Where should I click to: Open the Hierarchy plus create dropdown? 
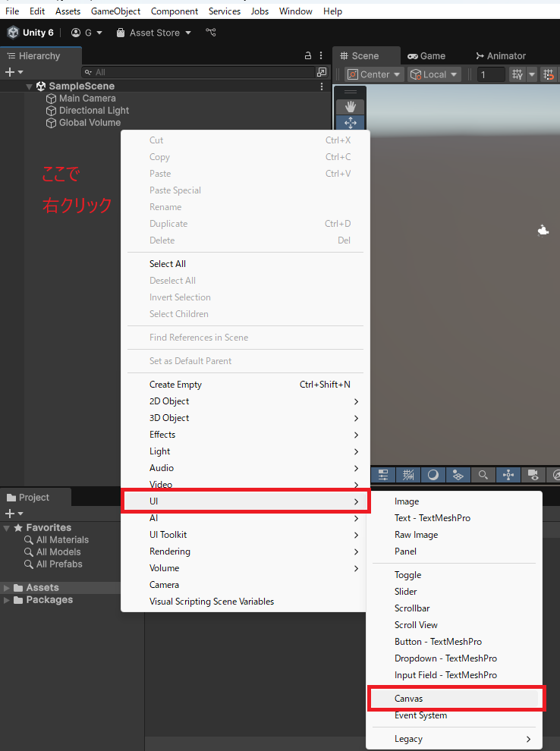coord(14,72)
